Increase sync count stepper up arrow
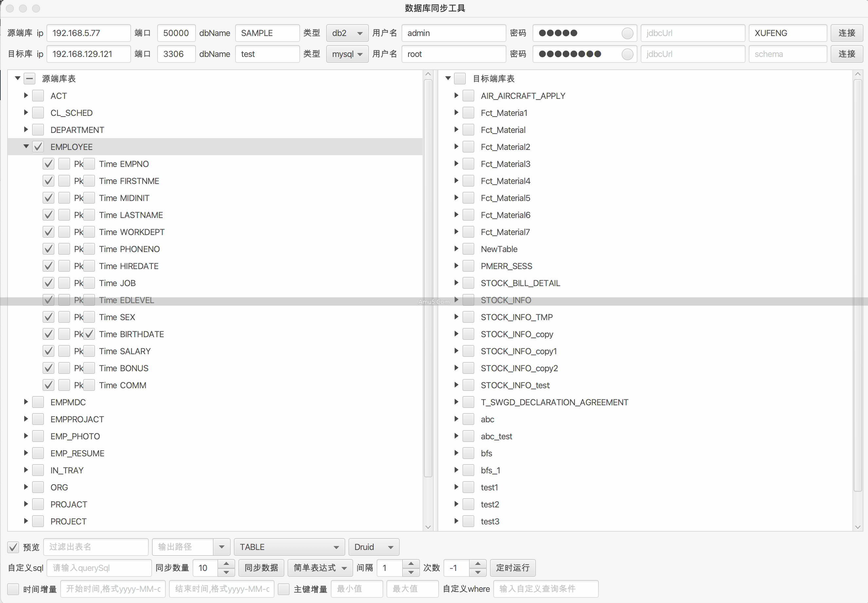 tap(226, 564)
